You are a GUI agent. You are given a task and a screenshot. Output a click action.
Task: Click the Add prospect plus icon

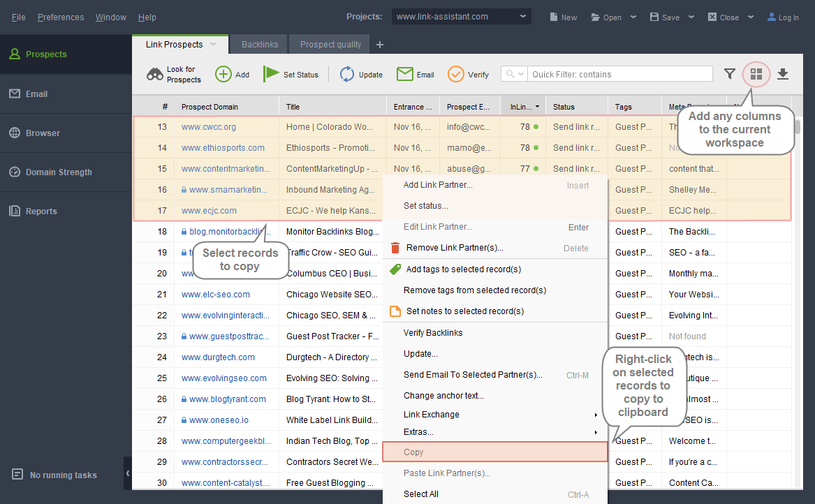pos(223,74)
